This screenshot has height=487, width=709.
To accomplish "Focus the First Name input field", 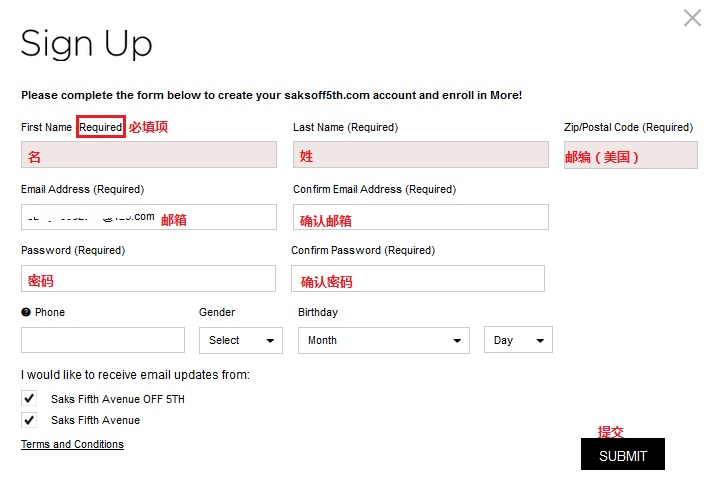I will pyautogui.click(x=149, y=155).
